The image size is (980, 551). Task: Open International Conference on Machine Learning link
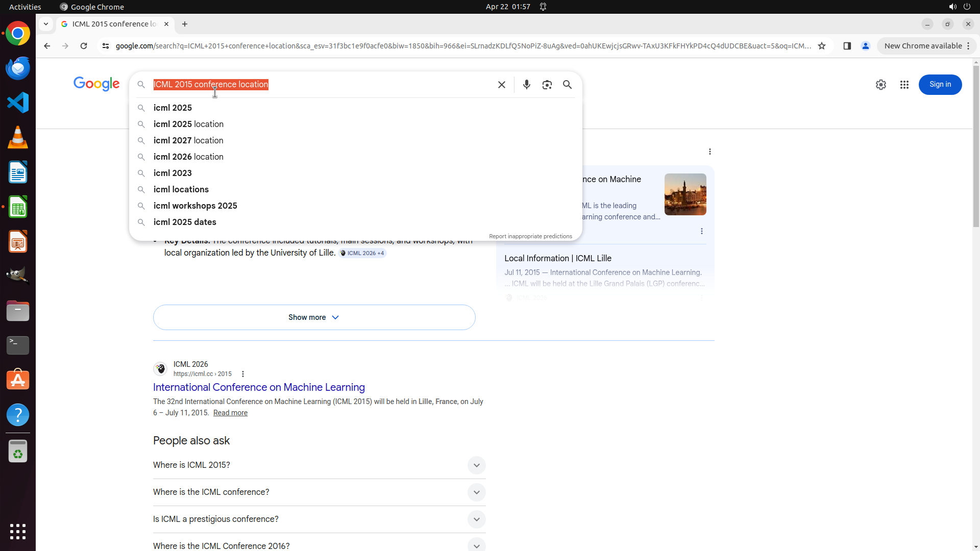pyautogui.click(x=259, y=387)
